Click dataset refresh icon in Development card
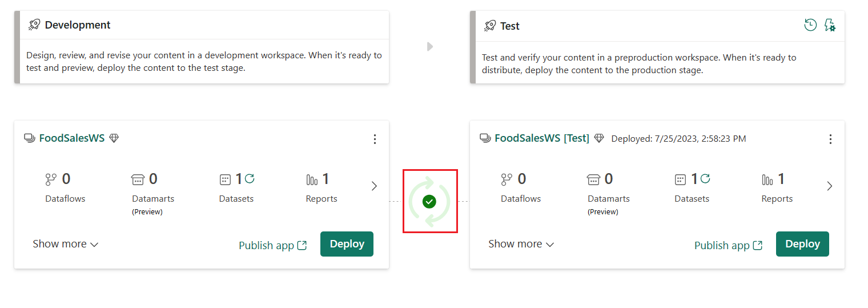The height and width of the screenshot is (308, 868). tap(250, 178)
